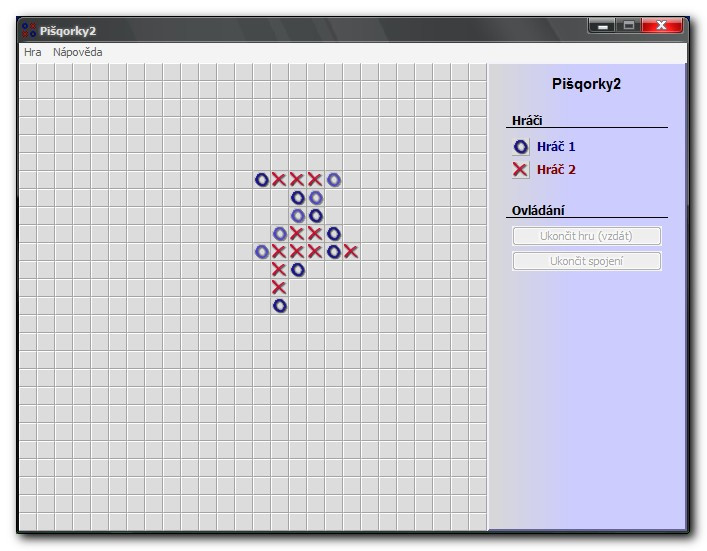The width and height of the screenshot is (707, 551).
Task: Click the O at right end of topmost piece row
Action: [x=334, y=180]
